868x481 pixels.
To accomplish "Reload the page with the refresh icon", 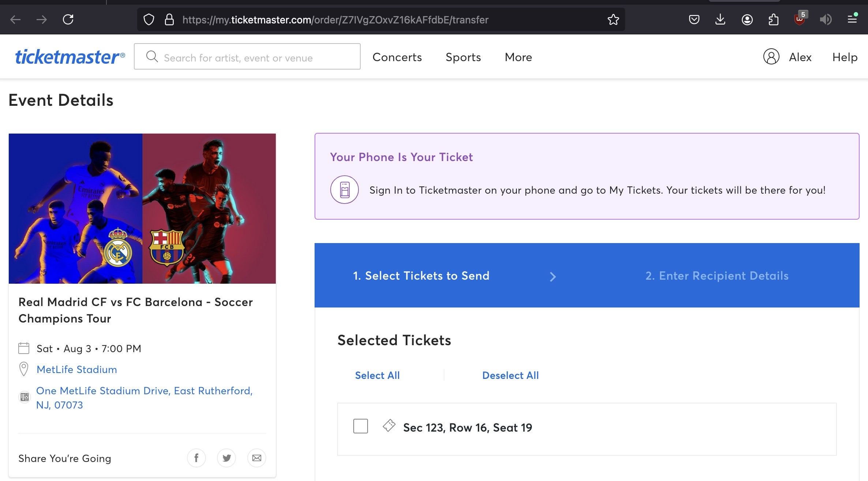I will pyautogui.click(x=68, y=19).
